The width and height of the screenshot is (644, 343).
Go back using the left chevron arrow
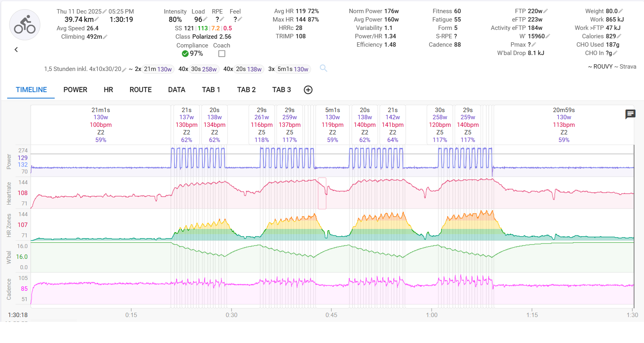tap(16, 49)
